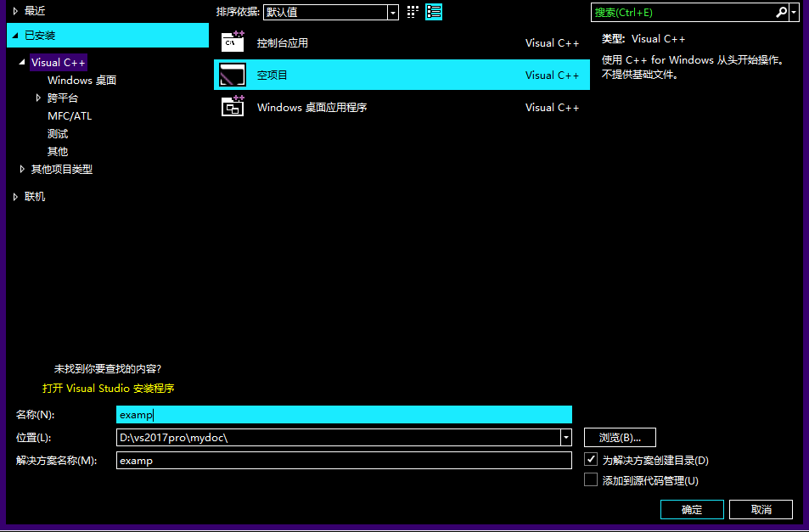
Task: Switch to medium icons list view
Action: (x=434, y=12)
